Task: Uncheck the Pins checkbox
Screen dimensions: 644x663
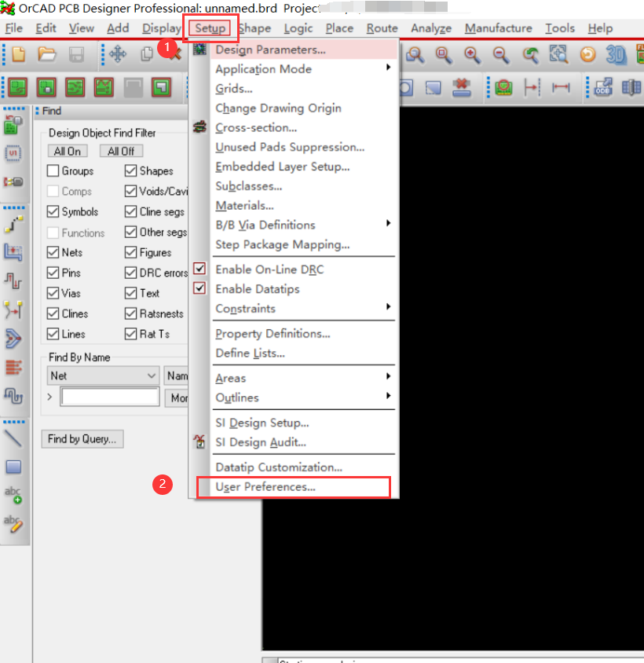Action: pos(53,273)
